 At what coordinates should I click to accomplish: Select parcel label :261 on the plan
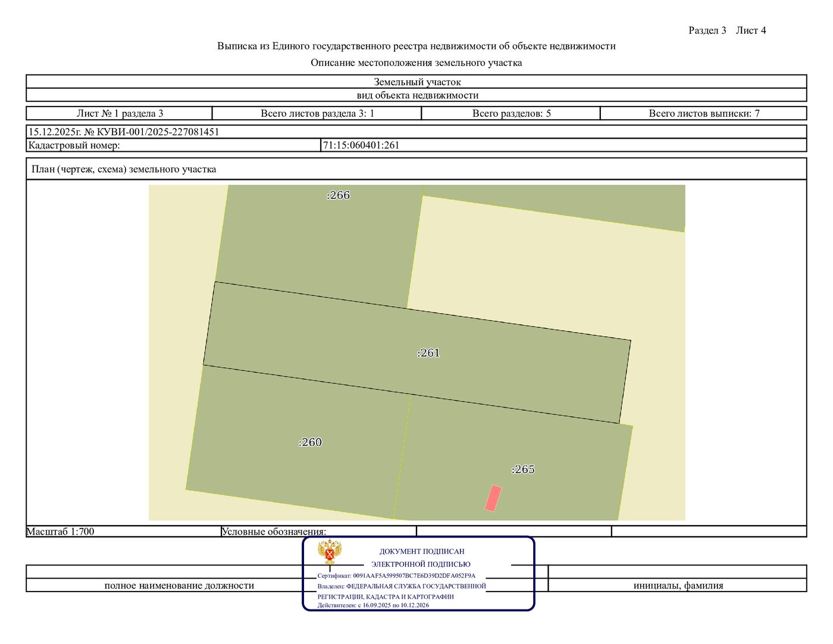[x=428, y=353]
